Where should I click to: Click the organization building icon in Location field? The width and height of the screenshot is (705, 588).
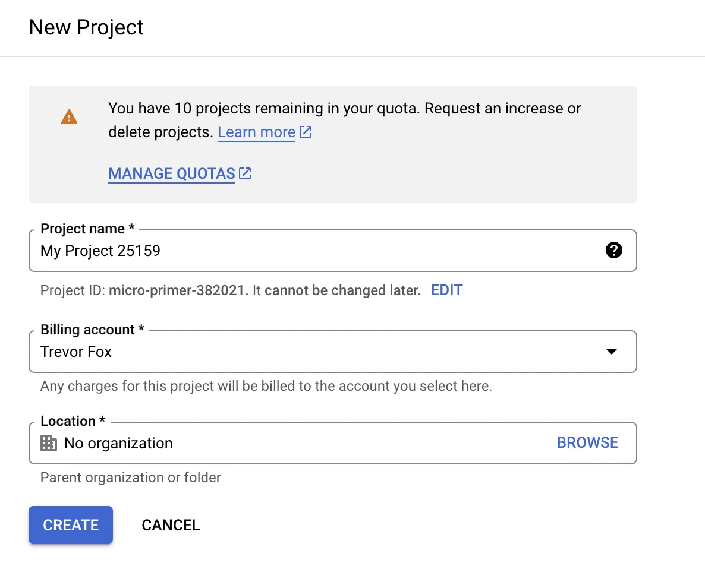(48, 442)
